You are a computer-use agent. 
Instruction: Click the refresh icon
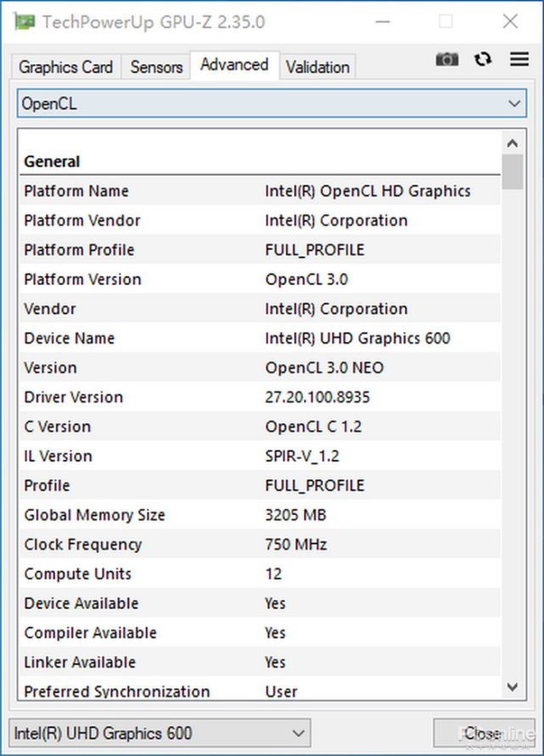483,59
